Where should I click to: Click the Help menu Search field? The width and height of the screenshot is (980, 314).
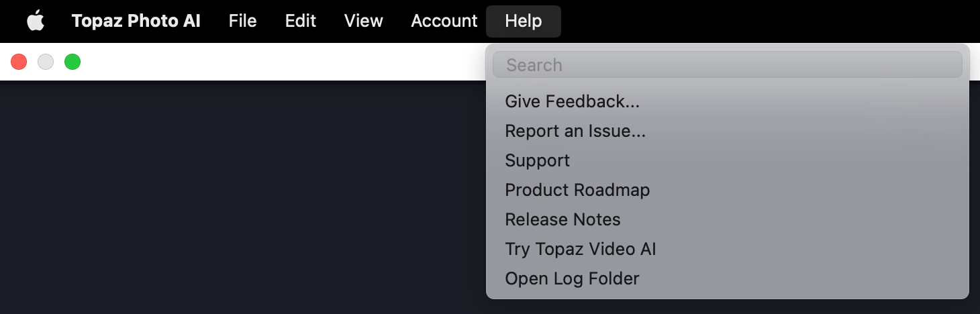coord(727,65)
